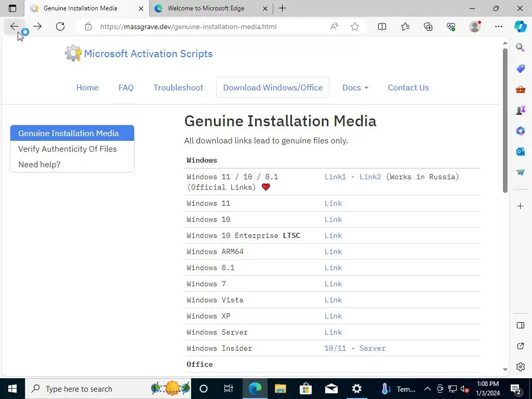532x399 pixels.
Task: Open the Favorites list icon
Action: [x=405, y=26]
